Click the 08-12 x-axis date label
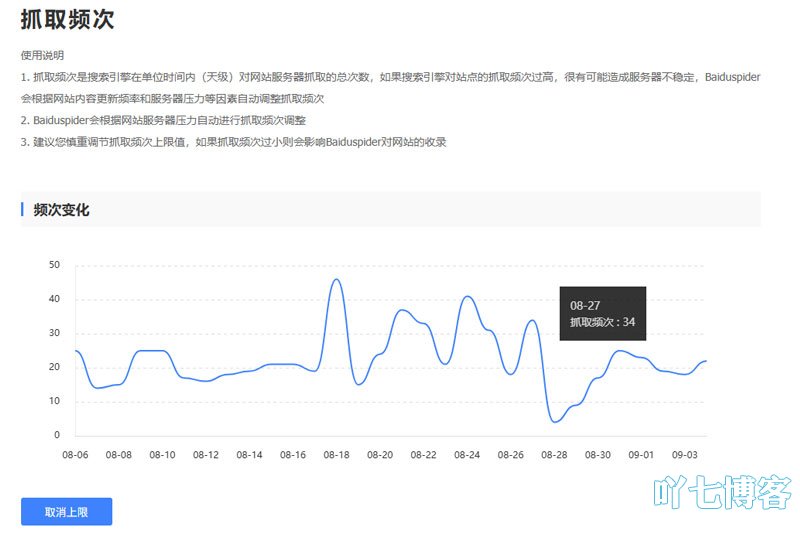The height and width of the screenshot is (533, 800). [206, 454]
